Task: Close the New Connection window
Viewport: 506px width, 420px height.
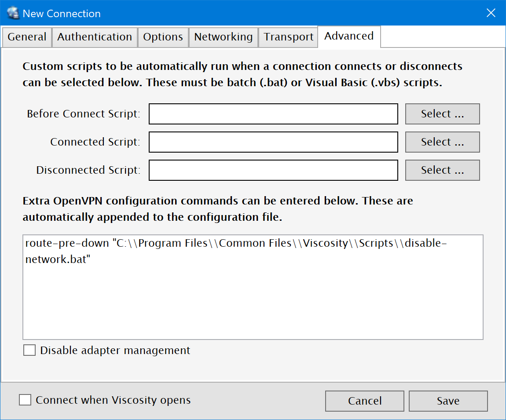Action: point(491,13)
